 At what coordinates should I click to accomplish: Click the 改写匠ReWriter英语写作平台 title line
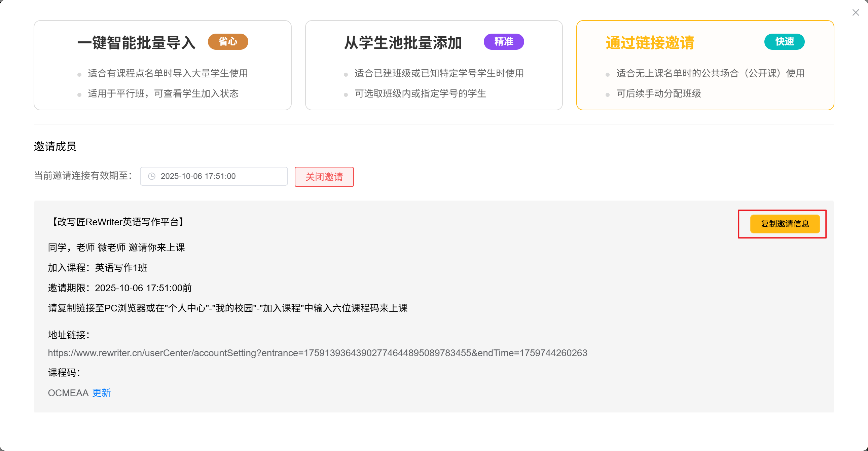117,222
